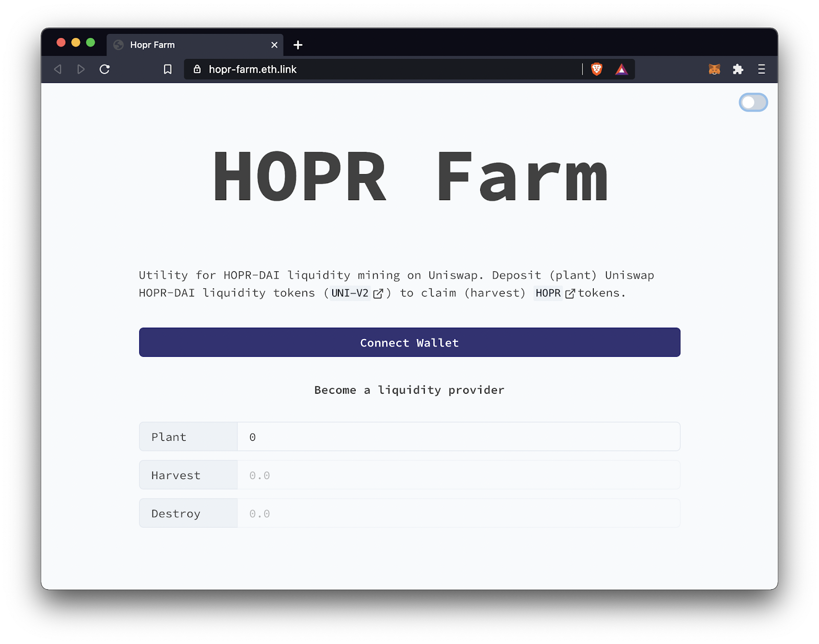The height and width of the screenshot is (644, 819).
Task: Click the red close window button
Action: pyautogui.click(x=61, y=42)
